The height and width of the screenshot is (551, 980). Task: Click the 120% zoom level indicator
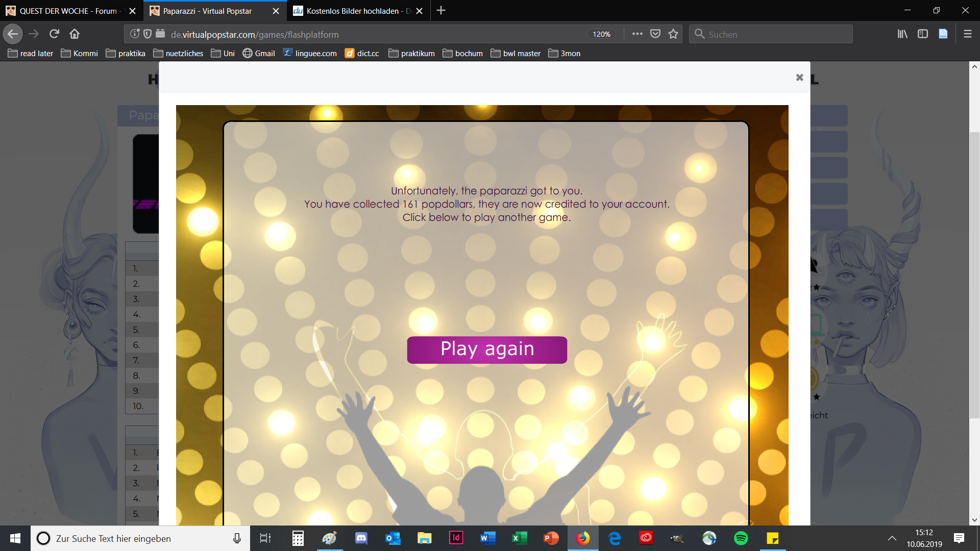click(601, 34)
